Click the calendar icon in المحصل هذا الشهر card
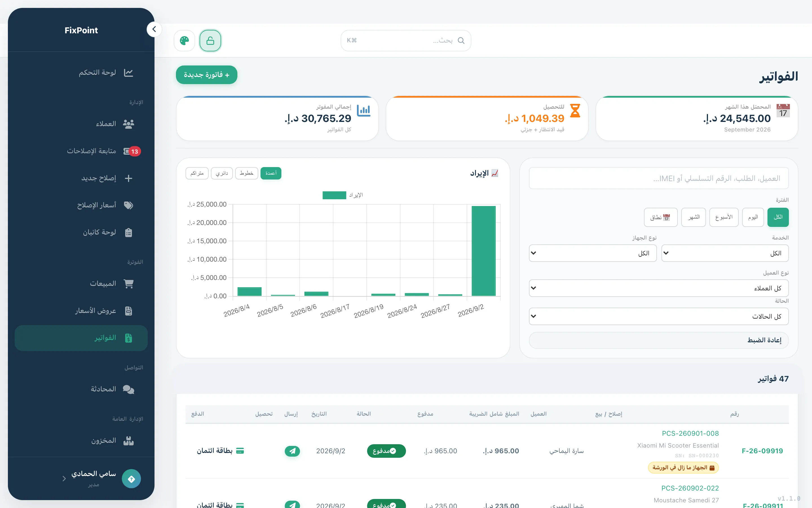Viewport: 812px width, 508px height. [x=783, y=111]
